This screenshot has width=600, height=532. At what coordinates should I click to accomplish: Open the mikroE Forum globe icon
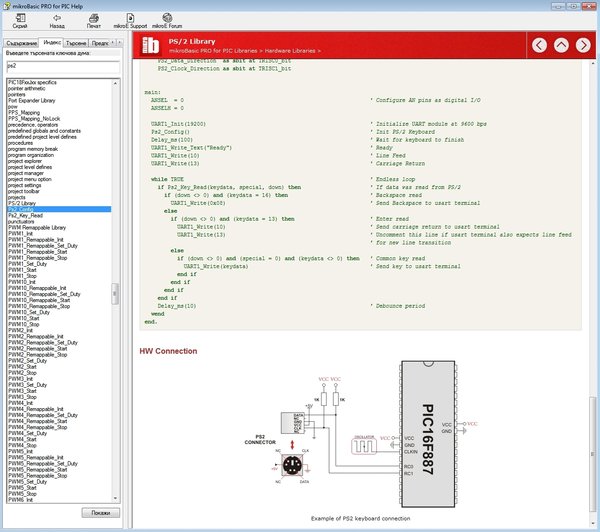[x=167, y=18]
